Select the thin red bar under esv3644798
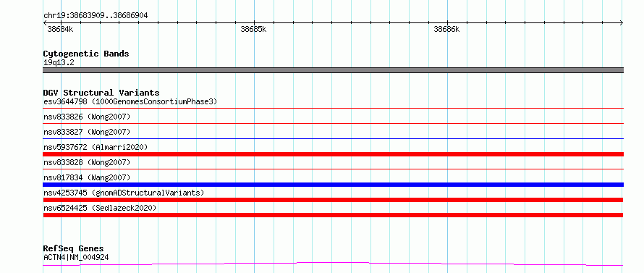The image size is (644, 273). pos(333,108)
